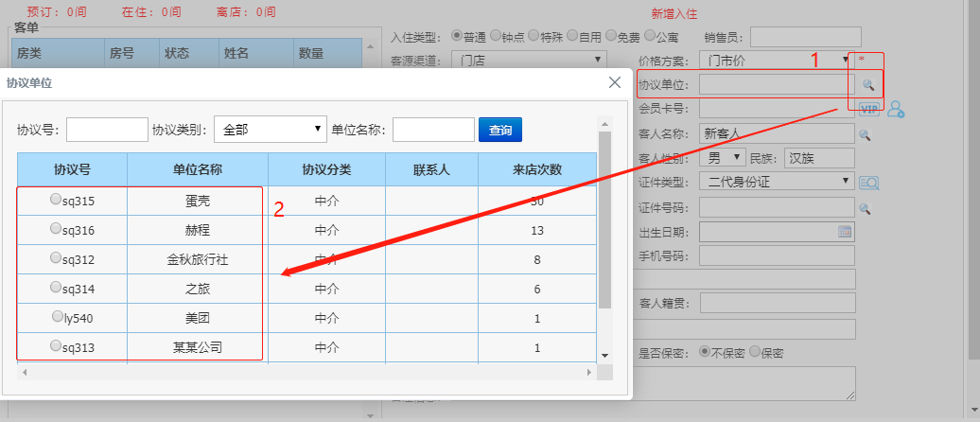Click the dialog vertical scrollbar down arrow
Screen dimensions: 980x422
604,355
